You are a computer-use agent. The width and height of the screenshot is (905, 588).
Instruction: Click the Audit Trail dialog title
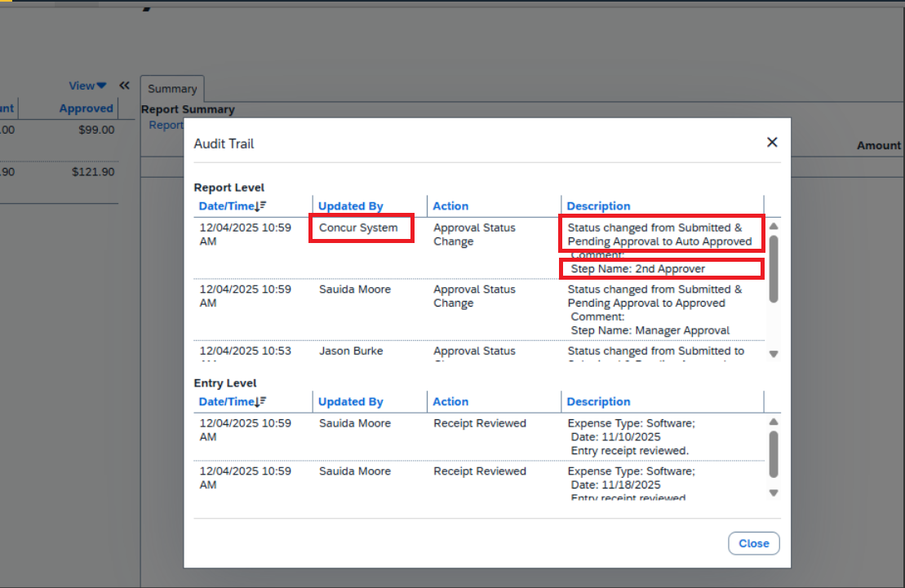pyautogui.click(x=224, y=144)
